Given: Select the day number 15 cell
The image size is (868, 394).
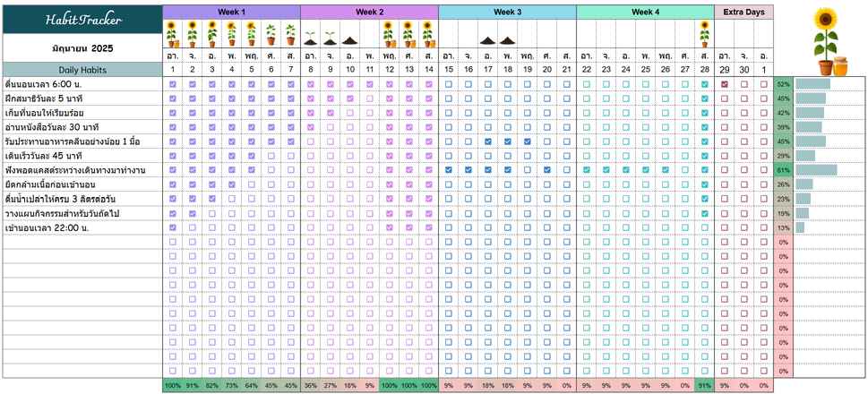Looking at the screenshot, I should [x=449, y=70].
